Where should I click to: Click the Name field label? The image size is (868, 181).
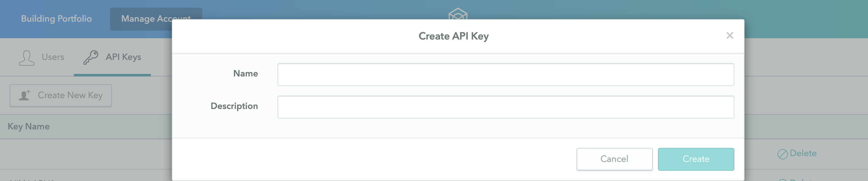[245, 74]
